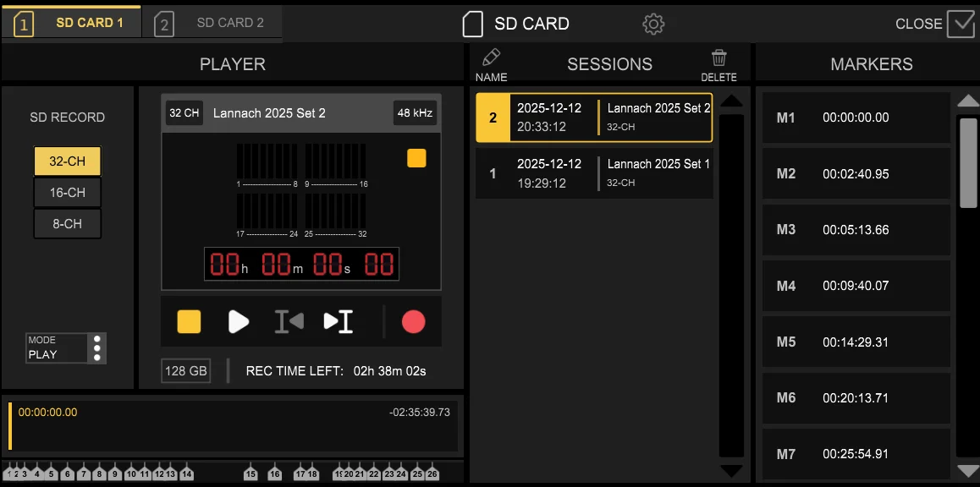Click timeline marker flag 26
980x487 pixels.
[x=432, y=473]
